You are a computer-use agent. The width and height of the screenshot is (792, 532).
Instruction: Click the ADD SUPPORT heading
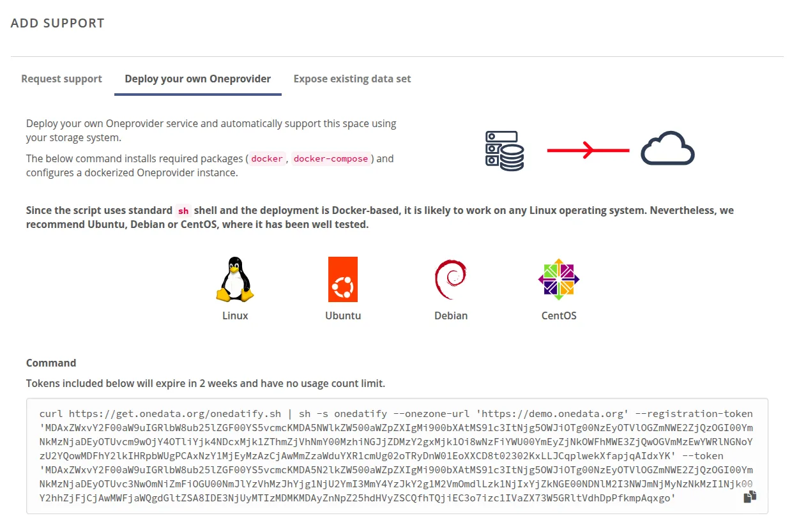pos(57,22)
